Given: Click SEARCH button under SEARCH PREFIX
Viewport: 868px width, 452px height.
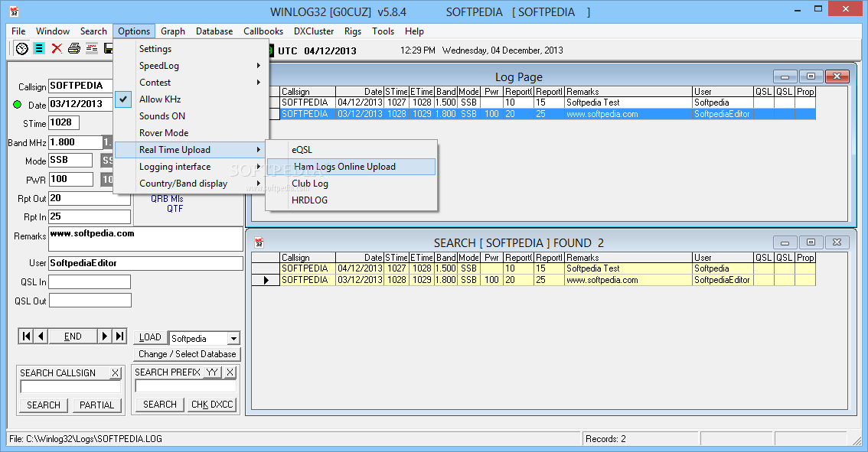Looking at the screenshot, I should coord(160,405).
